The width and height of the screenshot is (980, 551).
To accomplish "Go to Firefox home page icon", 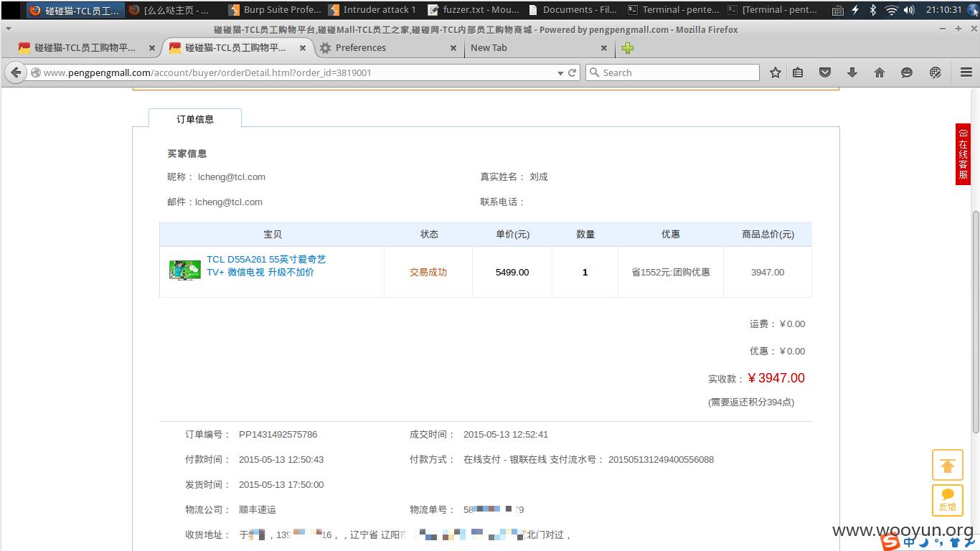I will pos(880,72).
